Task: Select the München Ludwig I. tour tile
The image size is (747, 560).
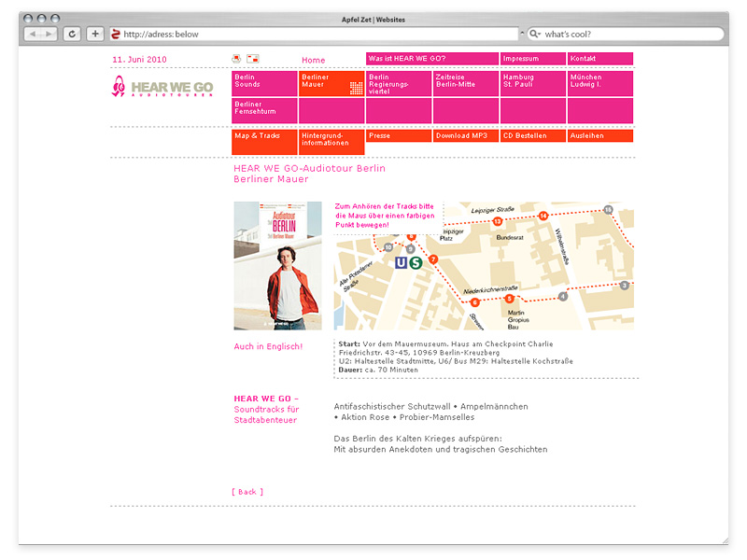Action: coord(600,83)
